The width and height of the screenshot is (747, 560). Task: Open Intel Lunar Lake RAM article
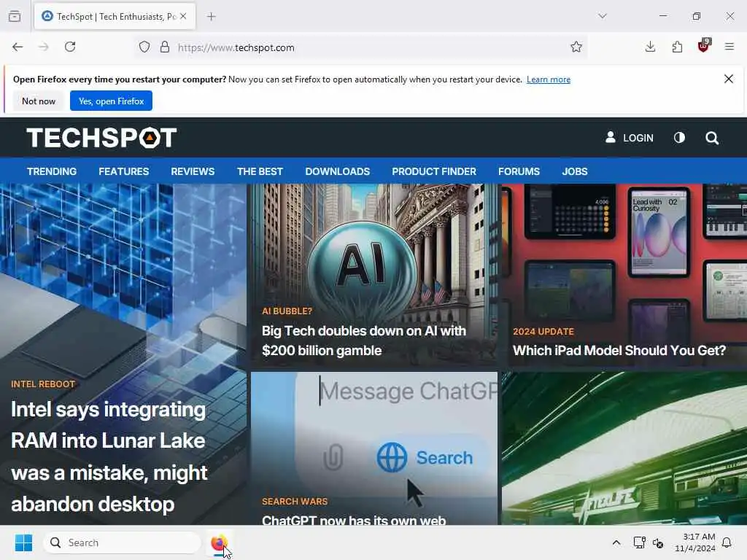pos(109,456)
